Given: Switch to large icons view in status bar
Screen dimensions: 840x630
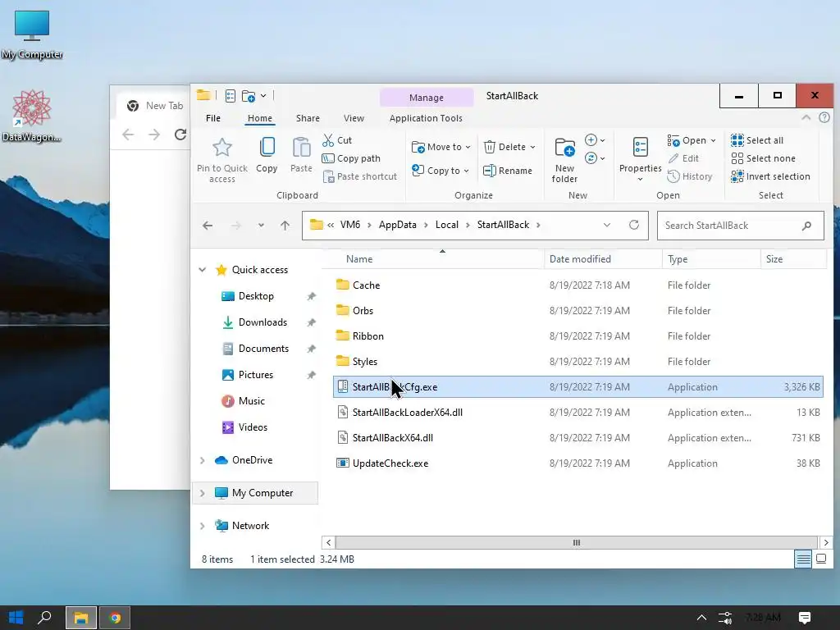Looking at the screenshot, I should click(820, 559).
